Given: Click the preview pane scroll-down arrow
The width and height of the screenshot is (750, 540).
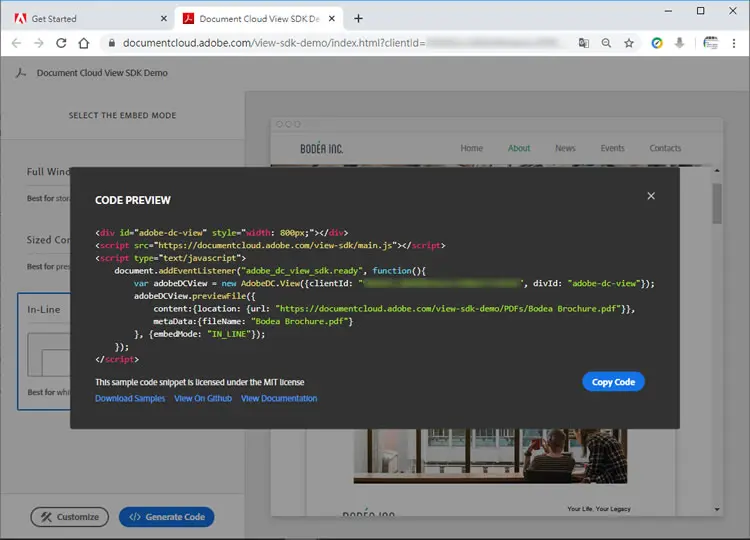Looking at the screenshot, I should pyautogui.click(x=717, y=509).
